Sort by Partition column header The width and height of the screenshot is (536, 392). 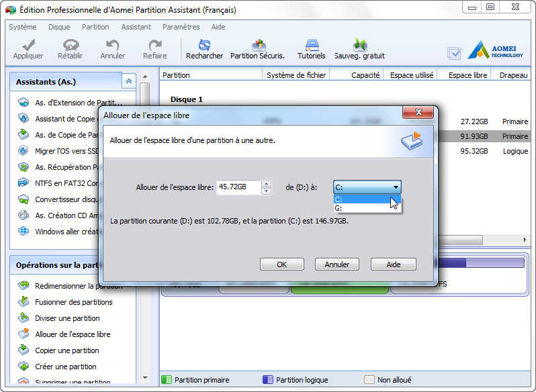211,75
